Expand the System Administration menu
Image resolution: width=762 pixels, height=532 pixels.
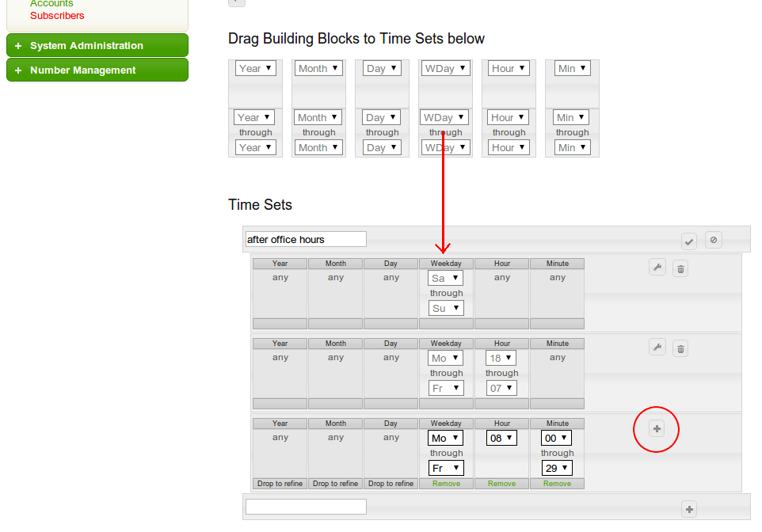click(97, 46)
